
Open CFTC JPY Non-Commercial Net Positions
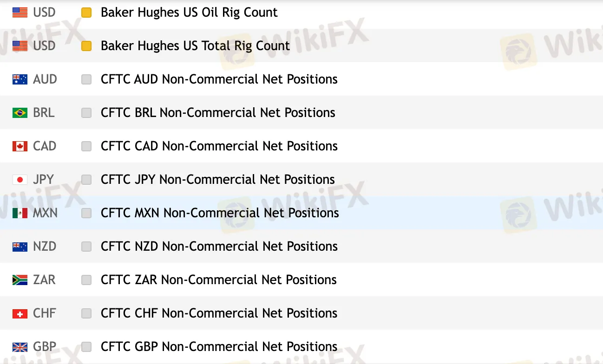218,180
